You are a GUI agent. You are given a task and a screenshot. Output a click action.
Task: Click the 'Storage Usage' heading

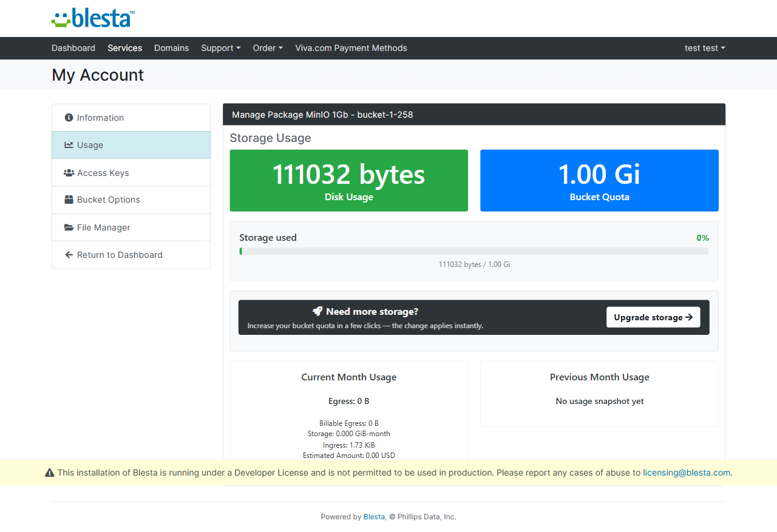pos(270,138)
